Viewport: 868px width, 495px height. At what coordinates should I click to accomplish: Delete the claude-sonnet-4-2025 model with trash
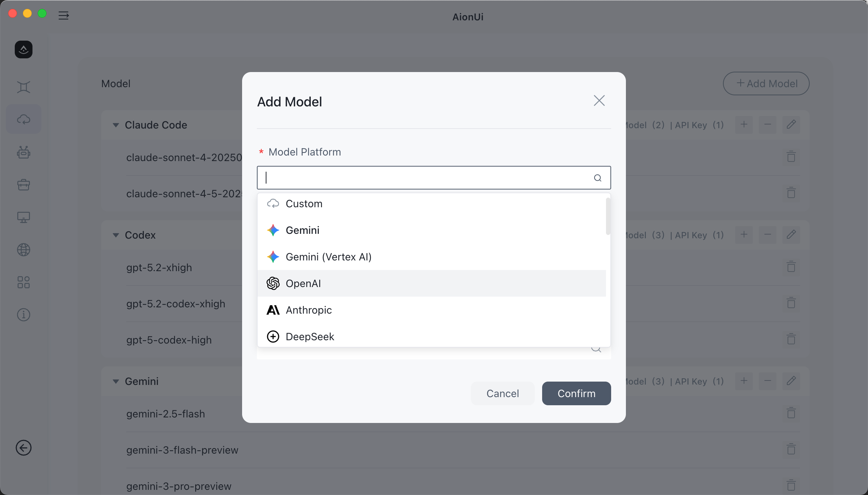[791, 156]
